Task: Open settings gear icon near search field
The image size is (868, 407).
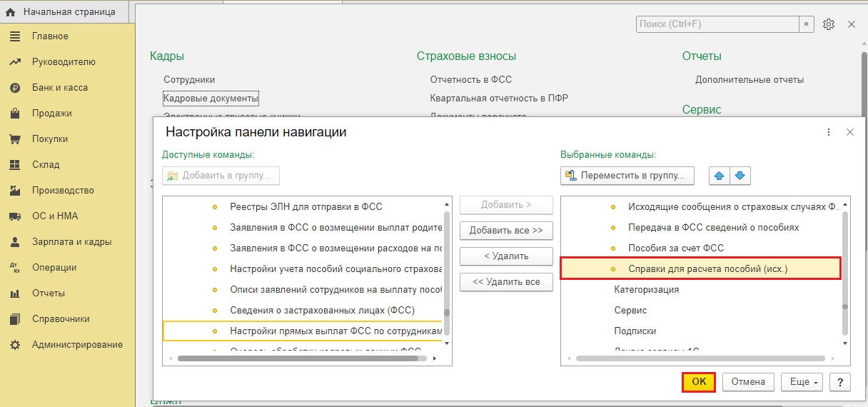Action: coord(828,24)
